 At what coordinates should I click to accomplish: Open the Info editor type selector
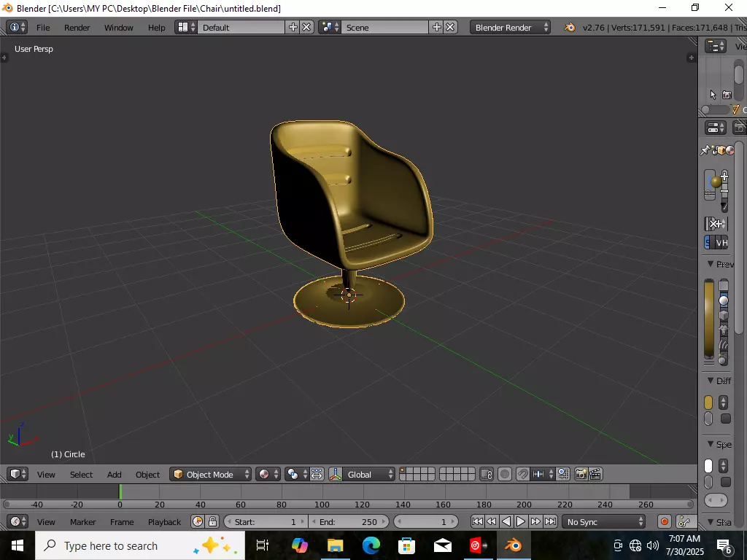tap(18, 27)
